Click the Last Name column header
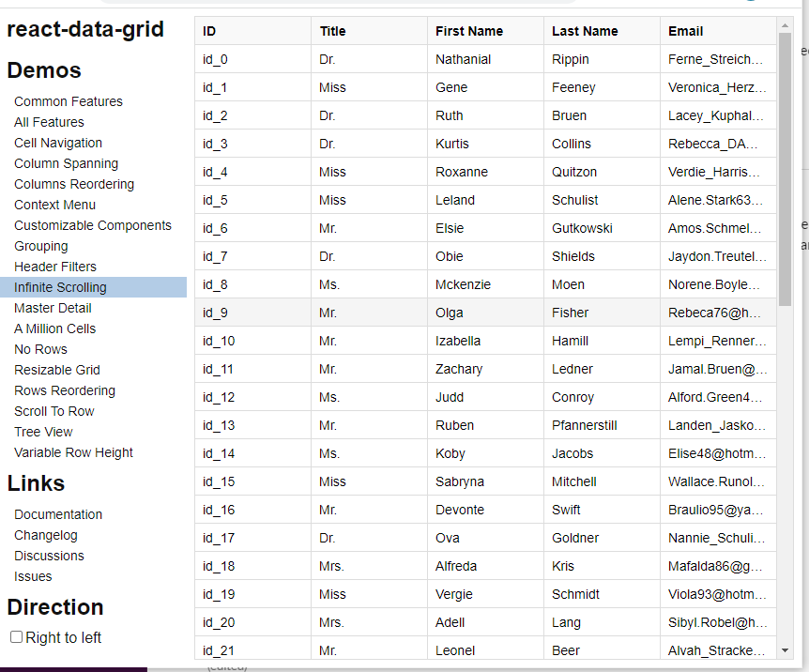809x672 pixels. (603, 31)
